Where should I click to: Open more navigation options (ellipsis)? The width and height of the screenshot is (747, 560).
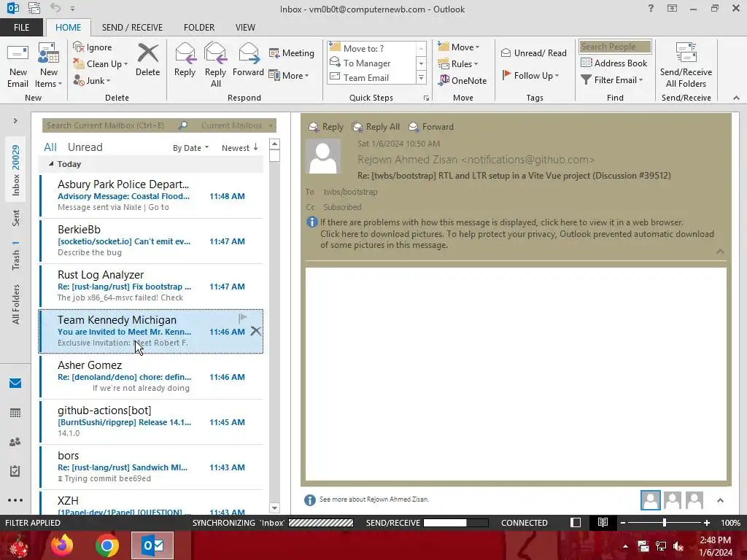point(15,500)
